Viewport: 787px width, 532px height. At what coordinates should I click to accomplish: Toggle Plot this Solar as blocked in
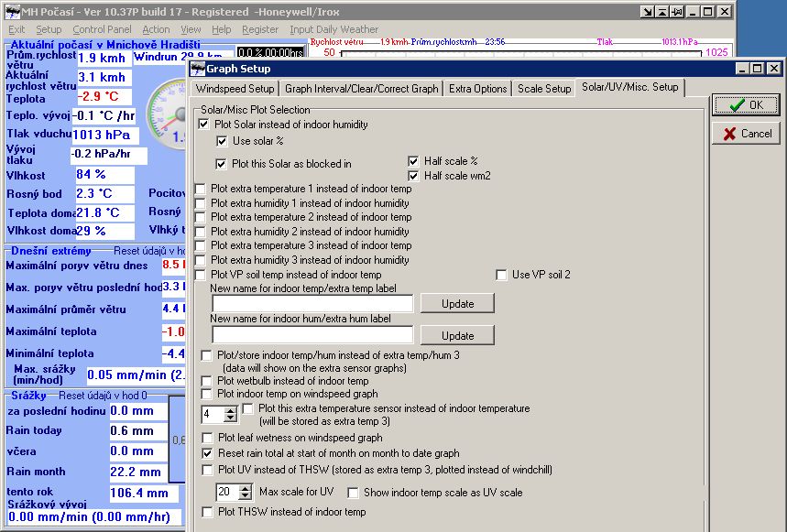[x=221, y=164]
